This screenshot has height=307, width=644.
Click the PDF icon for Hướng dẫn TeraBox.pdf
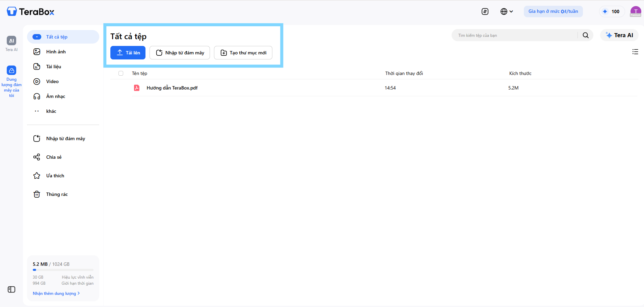pos(137,88)
